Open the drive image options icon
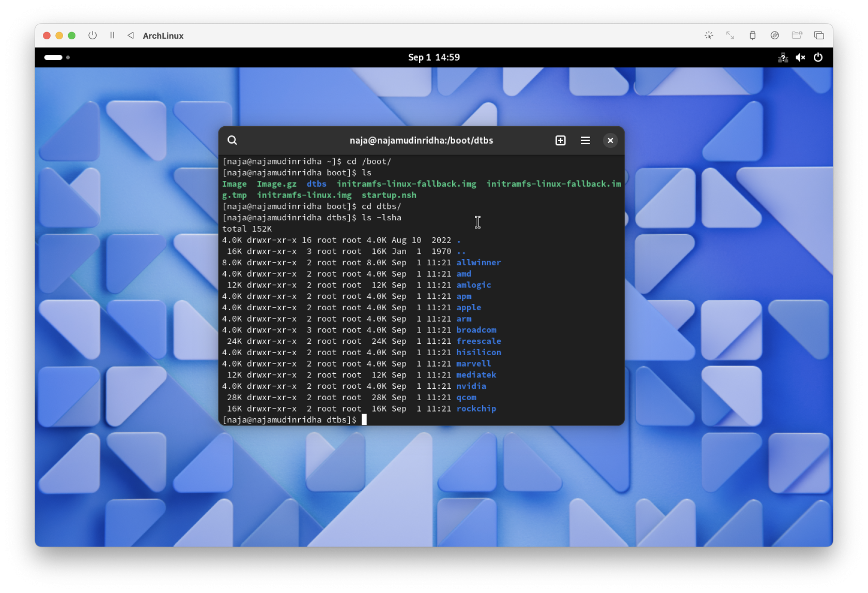 774,35
